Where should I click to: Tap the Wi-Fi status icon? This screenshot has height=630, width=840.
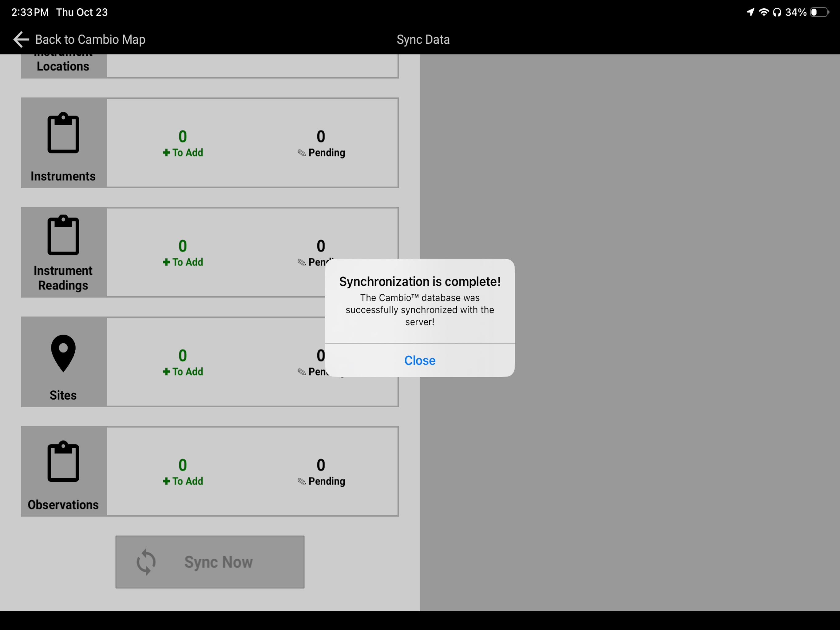point(764,12)
